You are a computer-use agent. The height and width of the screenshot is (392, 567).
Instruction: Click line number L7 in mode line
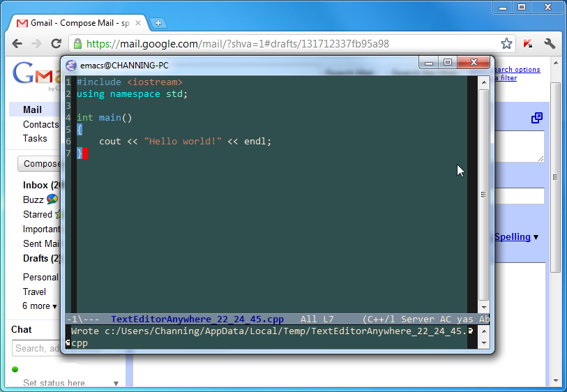tap(328, 319)
